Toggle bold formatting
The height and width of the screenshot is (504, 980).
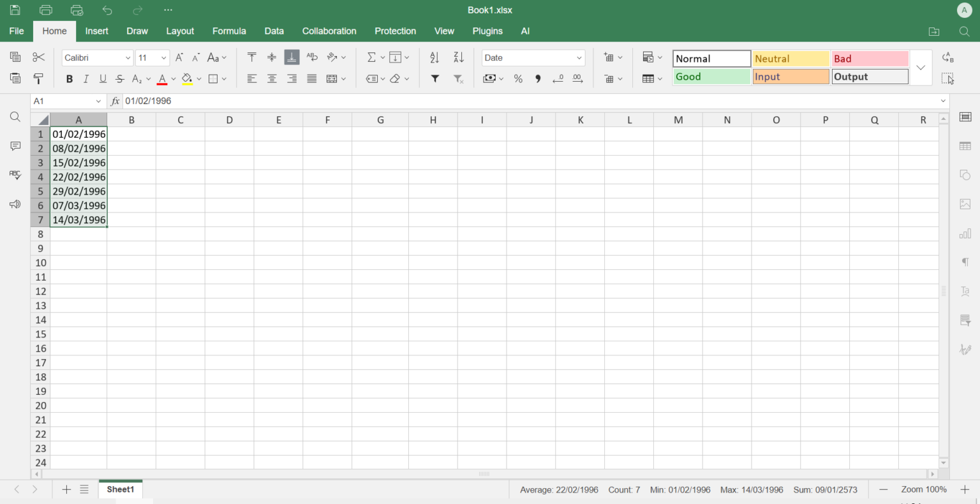coord(69,78)
